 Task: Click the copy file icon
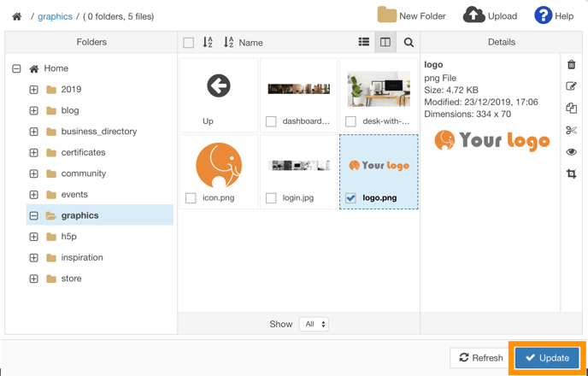click(572, 109)
